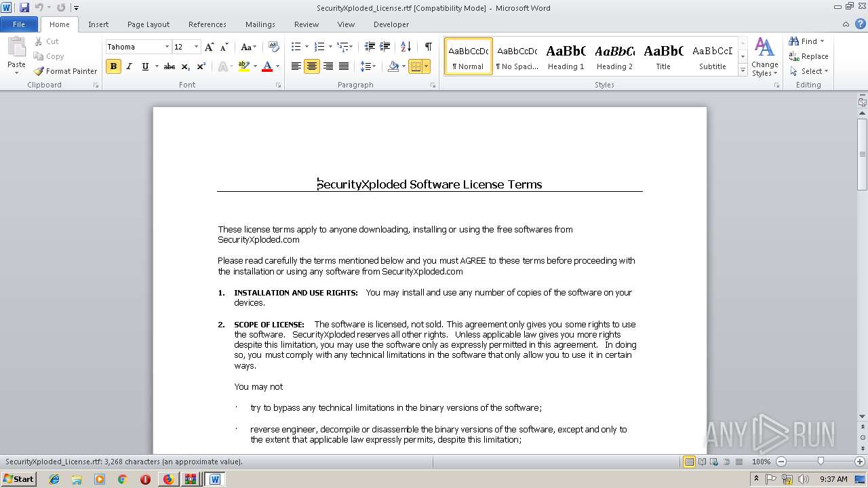
Task: Click the Replace button
Action: 808,56
